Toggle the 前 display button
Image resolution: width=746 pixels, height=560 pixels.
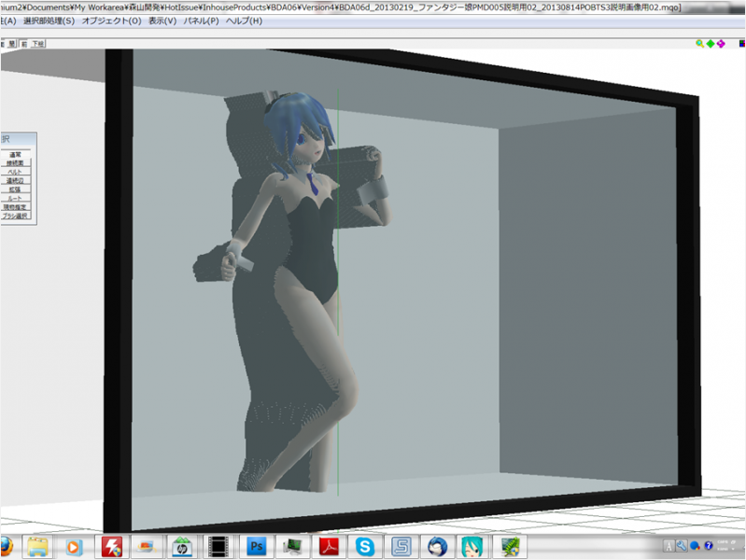click(x=23, y=44)
